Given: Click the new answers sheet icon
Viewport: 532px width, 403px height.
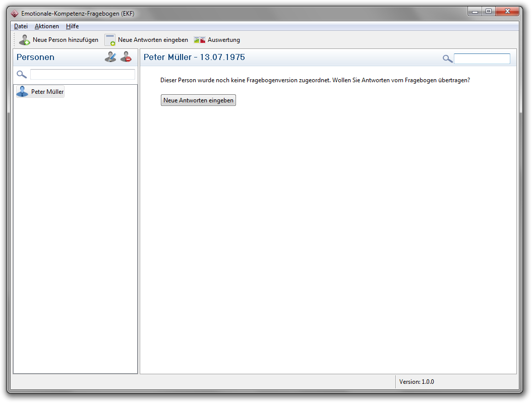Looking at the screenshot, I should coord(110,40).
